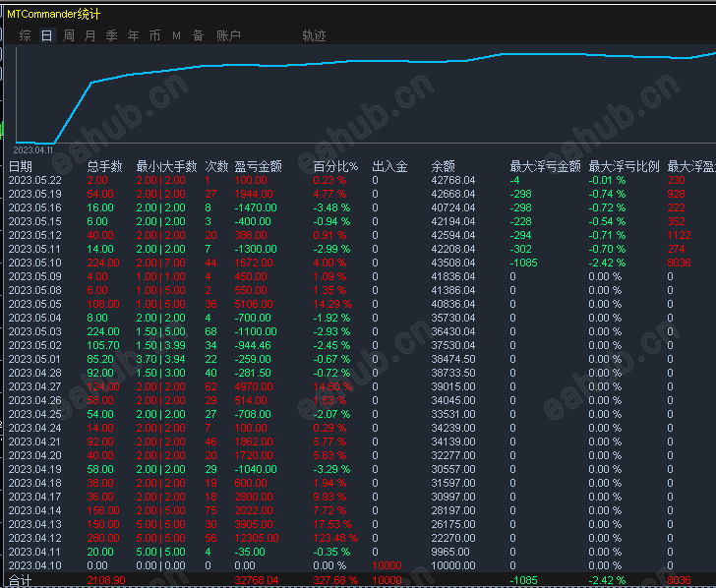
Task: Click percentage value 14.29 %
Action: (x=332, y=304)
